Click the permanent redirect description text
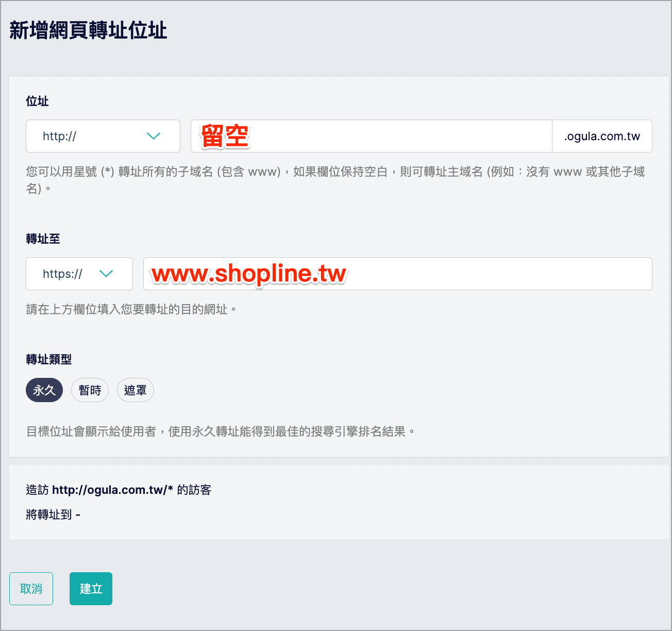Viewport: 672px width, 631px height. (221, 431)
